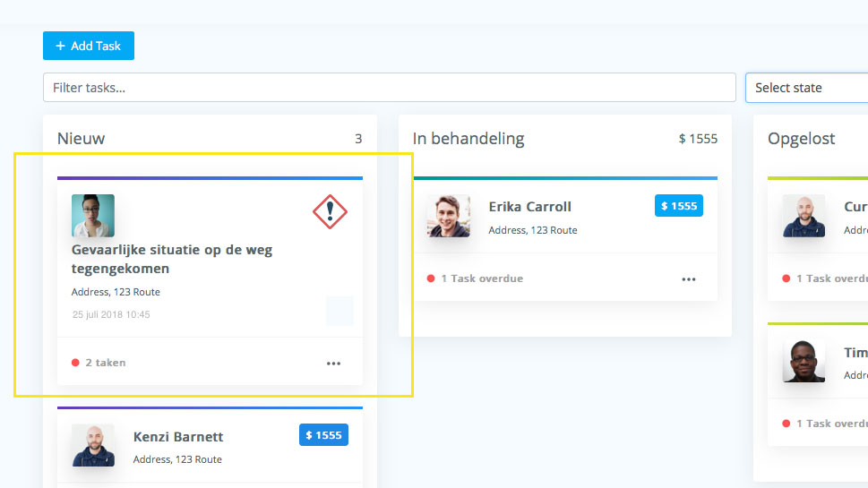Click the faint square icon beside the date
The width and height of the screenshot is (868, 488).
(x=339, y=311)
